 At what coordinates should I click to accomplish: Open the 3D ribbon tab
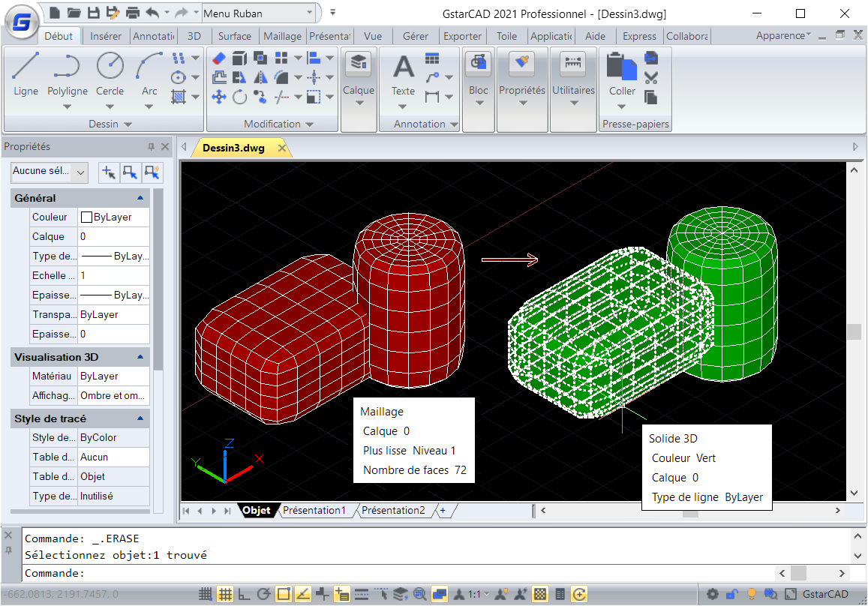click(194, 36)
